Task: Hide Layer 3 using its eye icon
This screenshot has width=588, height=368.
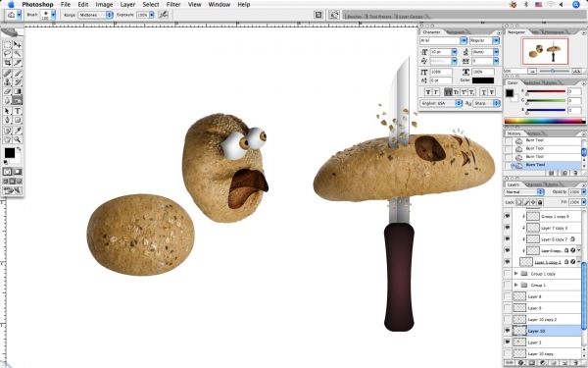Action: coord(508,342)
